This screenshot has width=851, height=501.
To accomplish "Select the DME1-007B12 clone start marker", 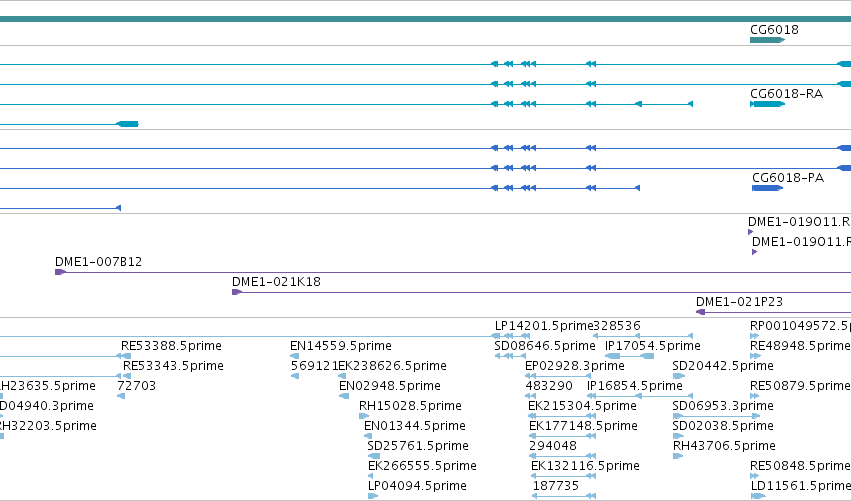I will pyautogui.click(x=60, y=272).
